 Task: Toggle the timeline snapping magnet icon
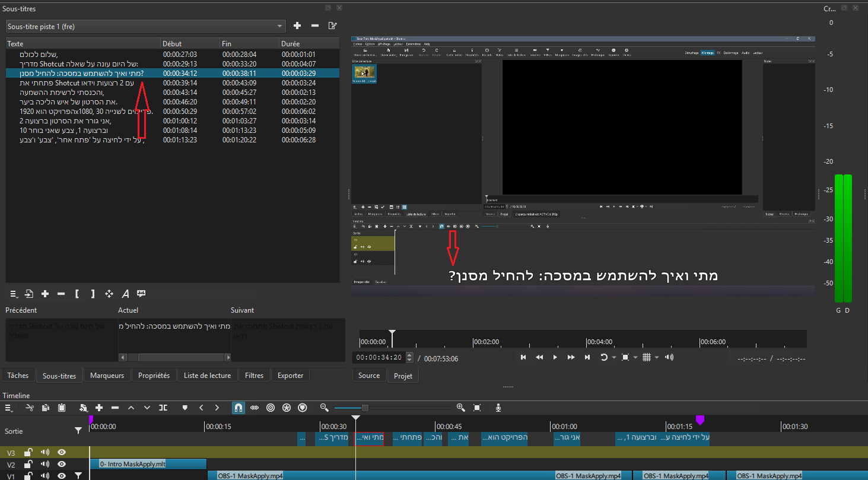[238, 408]
